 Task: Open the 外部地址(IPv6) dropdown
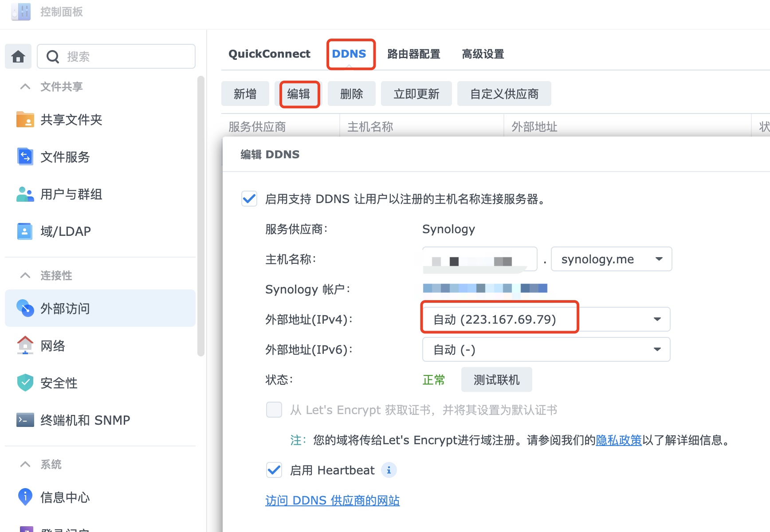[546, 349]
